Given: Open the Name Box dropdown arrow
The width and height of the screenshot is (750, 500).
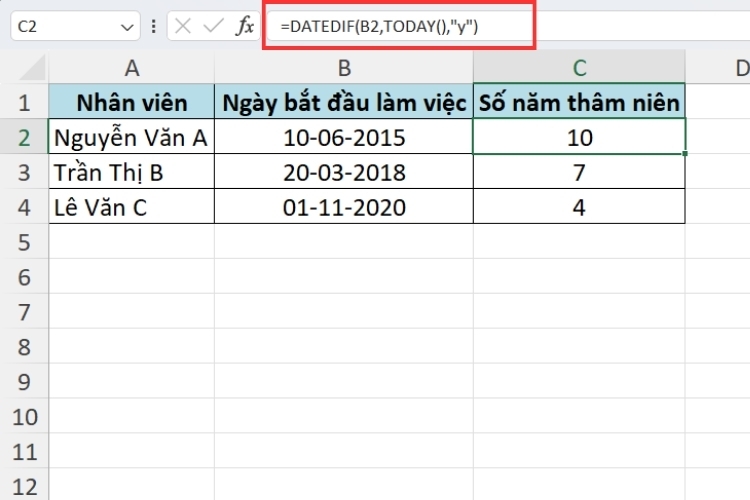Looking at the screenshot, I should [127, 27].
